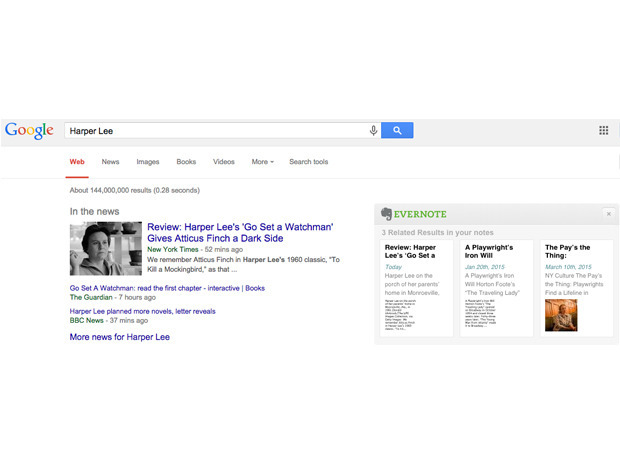This screenshot has width=620, height=465.
Task: Click the 'We remember Atticus Finch' snippet text
Action: (x=244, y=265)
